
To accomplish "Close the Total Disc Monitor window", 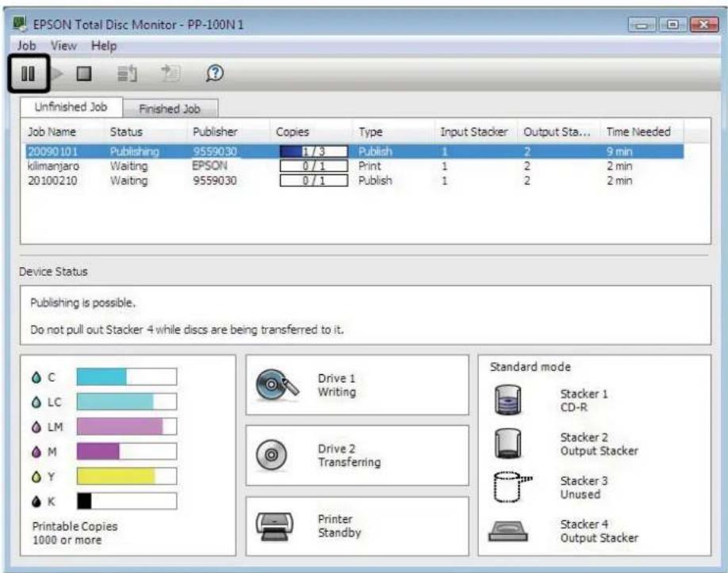I will [704, 25].
